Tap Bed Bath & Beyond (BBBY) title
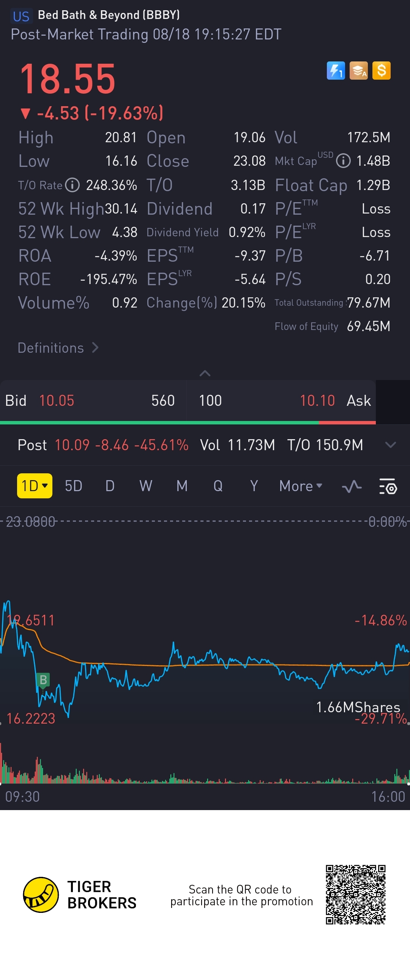The height and width of the screenshot is (980, 410). click(x=109, y=15)
